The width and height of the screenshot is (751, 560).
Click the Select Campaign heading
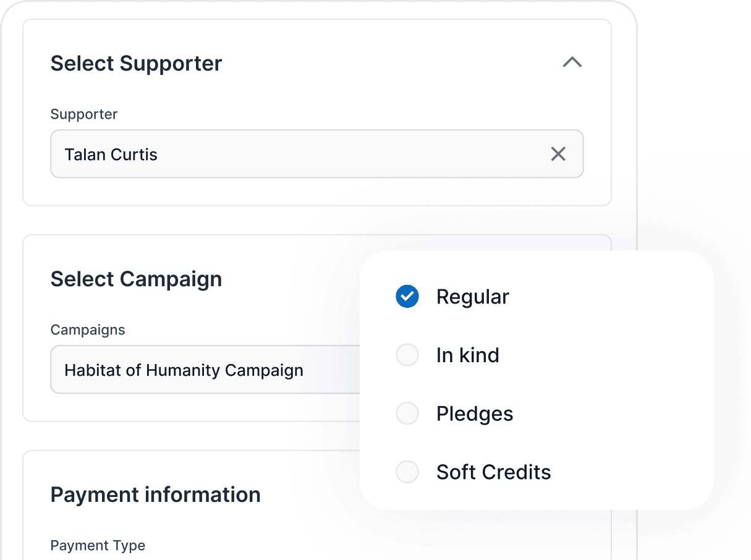click(x=136, y=279)
